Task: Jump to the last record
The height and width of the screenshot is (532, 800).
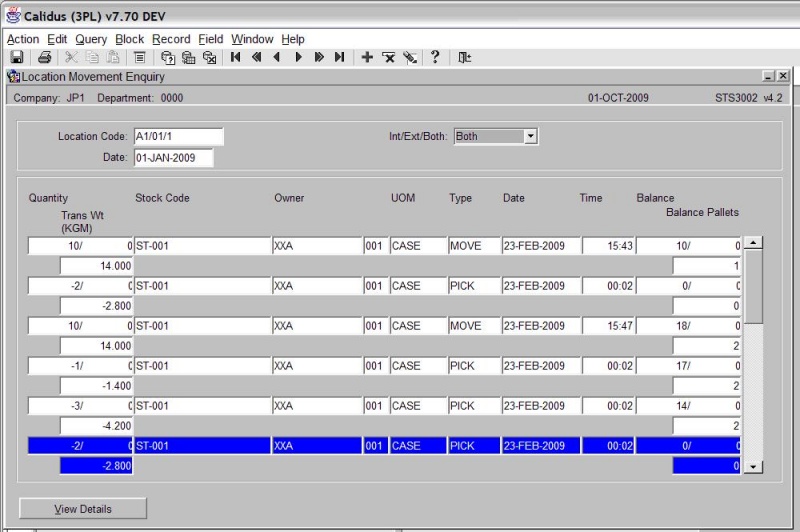Action: click(x=340, y=57)
